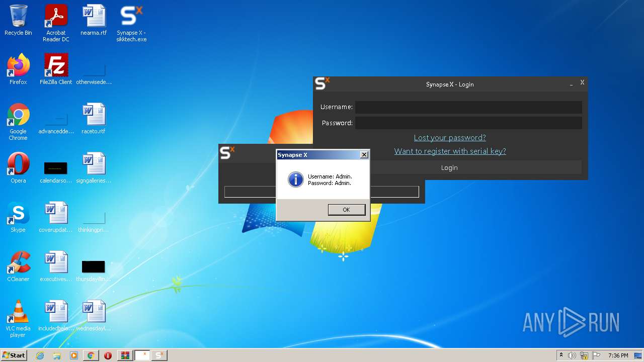This screenshot has height=362, width=644.
Task: Select the Recycle Bin desktop icon
Action: click(18, 21)
